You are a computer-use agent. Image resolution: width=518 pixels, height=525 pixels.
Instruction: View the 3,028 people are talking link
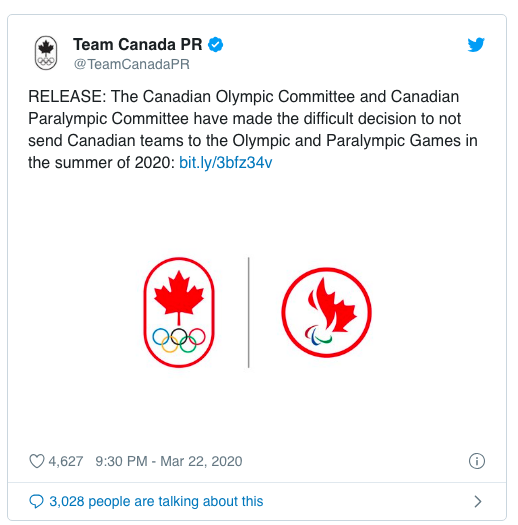[156, 501]
